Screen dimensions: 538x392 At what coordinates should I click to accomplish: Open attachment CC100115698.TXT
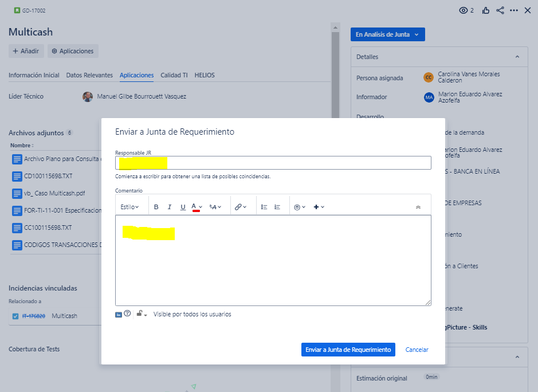click(x=48, y=228)
